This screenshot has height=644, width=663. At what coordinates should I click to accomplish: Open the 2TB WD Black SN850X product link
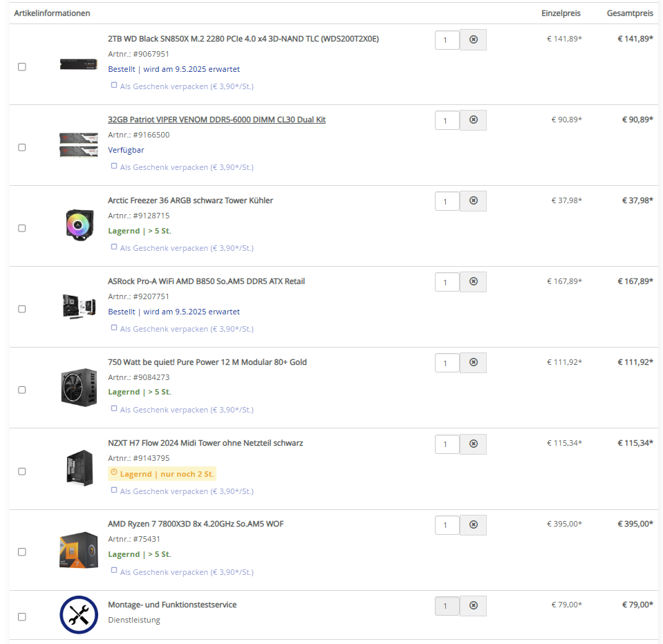coord(243,39)
